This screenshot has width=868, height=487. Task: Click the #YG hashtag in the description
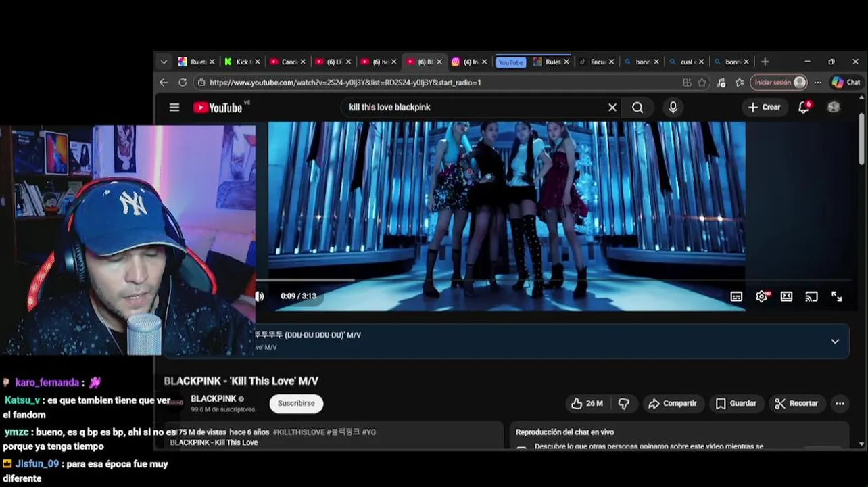369,432
